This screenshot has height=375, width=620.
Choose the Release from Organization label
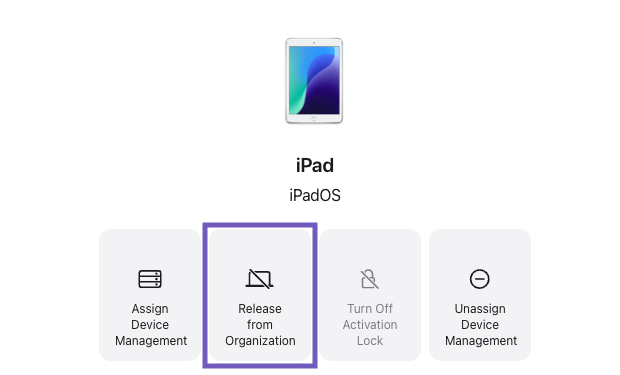point(260,324)
